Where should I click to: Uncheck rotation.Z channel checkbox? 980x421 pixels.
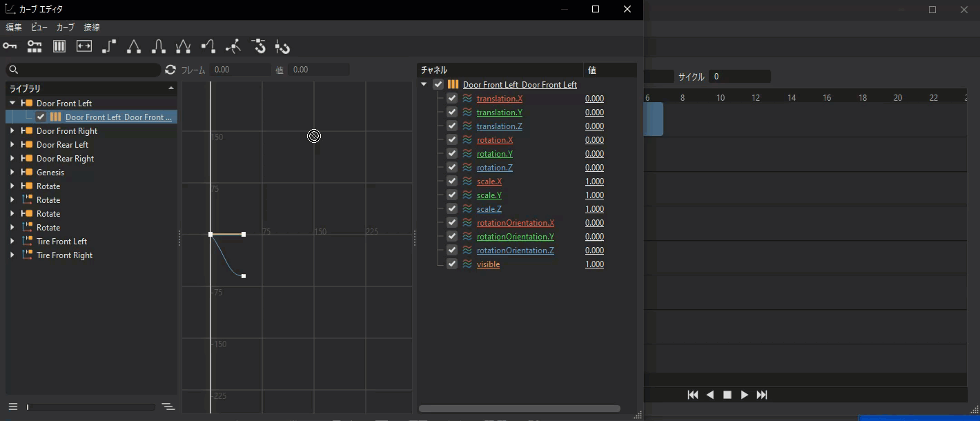tap(452, 168)
